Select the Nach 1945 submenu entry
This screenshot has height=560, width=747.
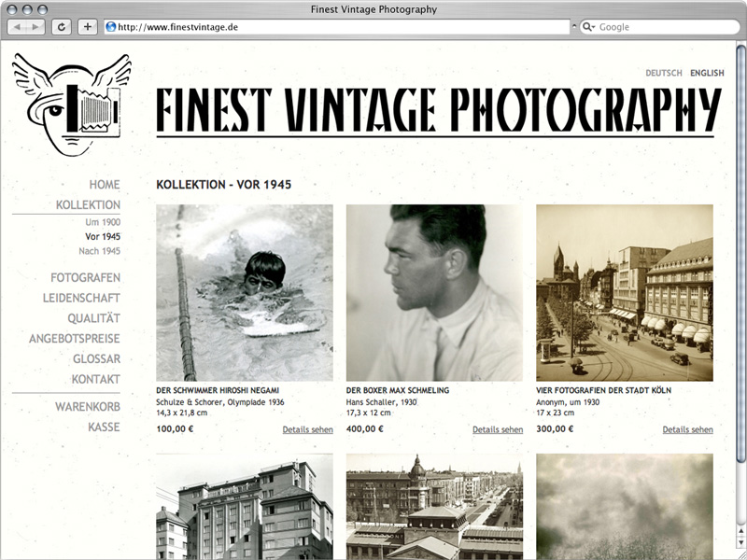point(100,251)
